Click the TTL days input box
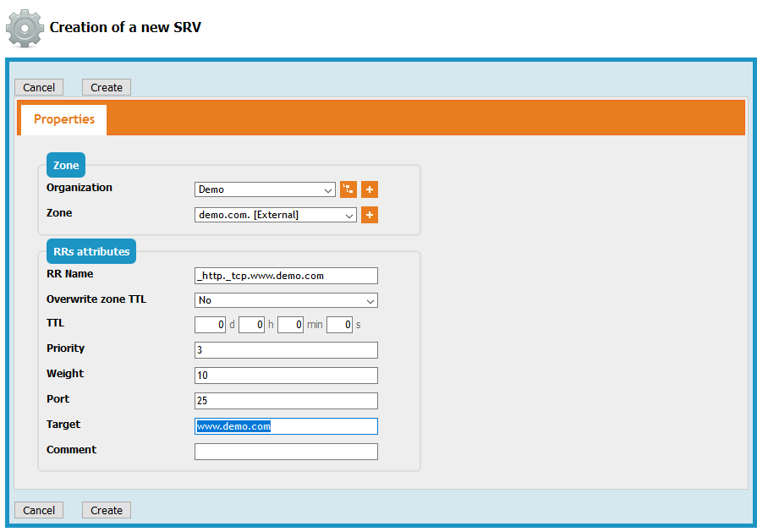 click(210, 325)
